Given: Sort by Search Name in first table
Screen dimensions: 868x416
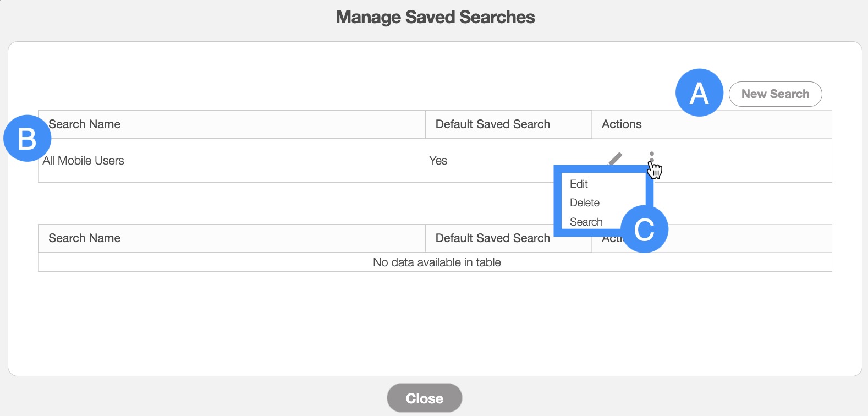Looking at the screenshot, I should point(85,124).
